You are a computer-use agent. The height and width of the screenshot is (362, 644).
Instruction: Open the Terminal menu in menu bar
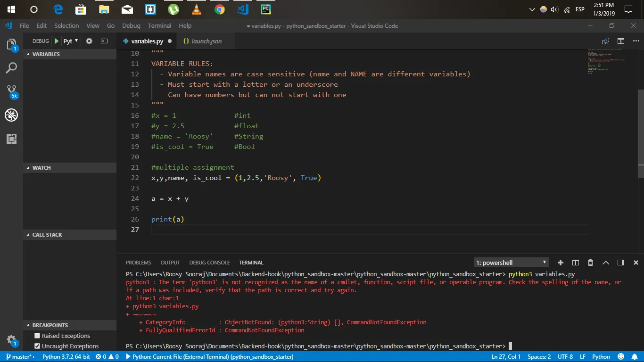coord(159,25)
